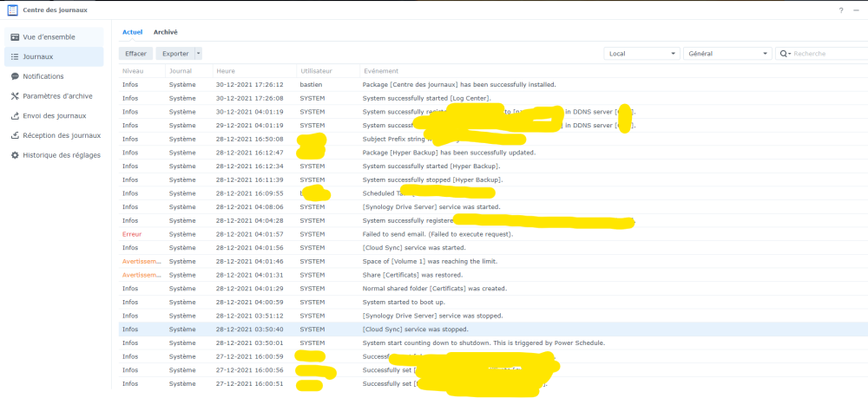Screen dimensions: 868x398
Task: Sort by the Niveau column header
Action: point(132,71)
